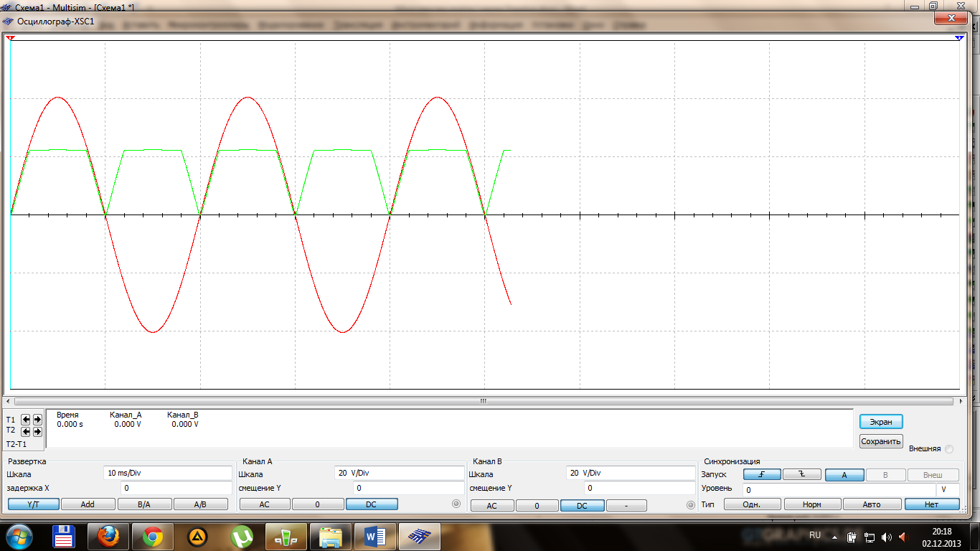Screen dimensions: 980x551
Task: Select trigger source Внеш
Action: pos(933,474)
